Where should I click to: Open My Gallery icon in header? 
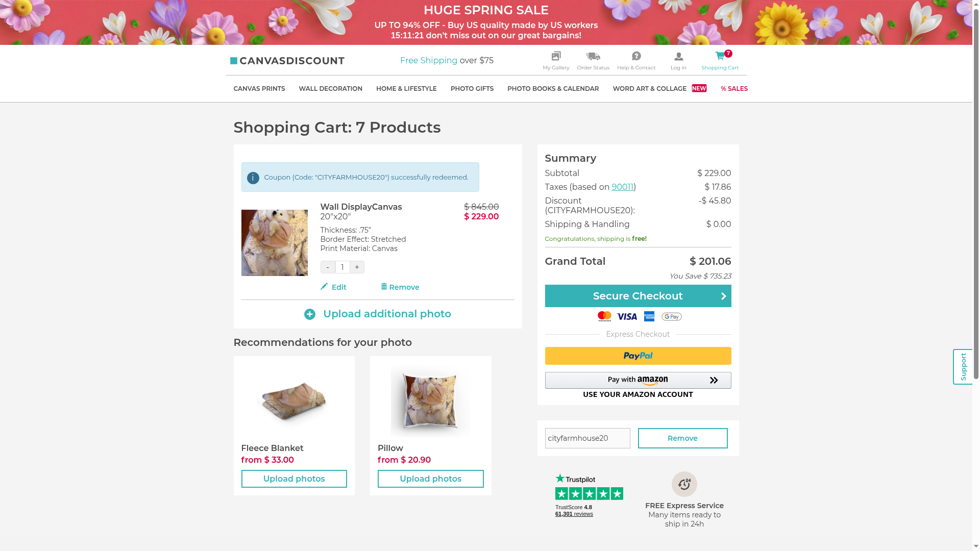tap(556, 56)
